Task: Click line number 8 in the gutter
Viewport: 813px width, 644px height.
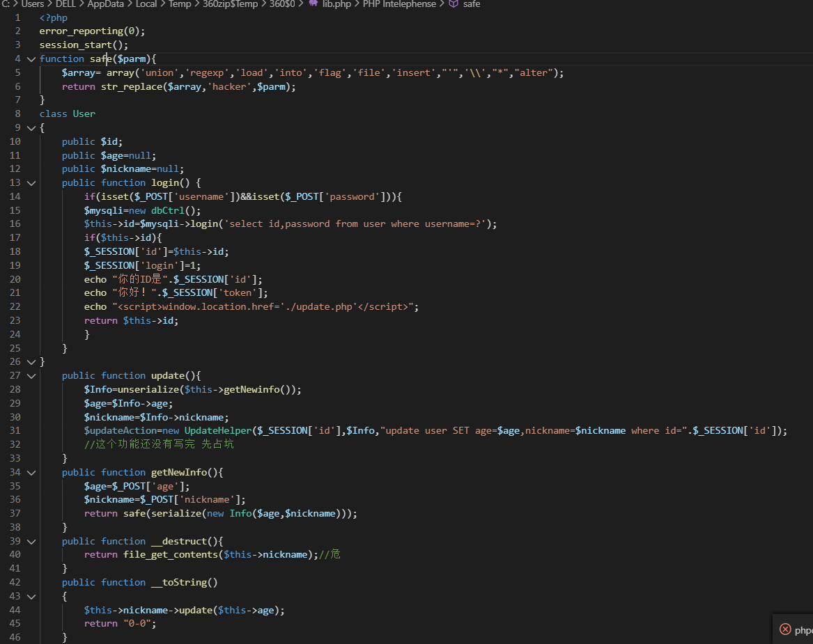Action: pyautogui.click(x=17, y=113)
